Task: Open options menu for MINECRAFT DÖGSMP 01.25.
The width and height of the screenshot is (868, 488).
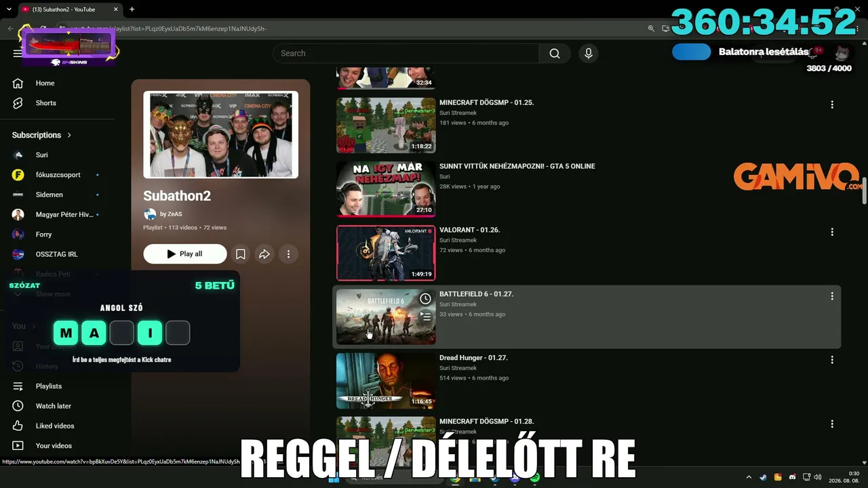Action: pos(832,105)
